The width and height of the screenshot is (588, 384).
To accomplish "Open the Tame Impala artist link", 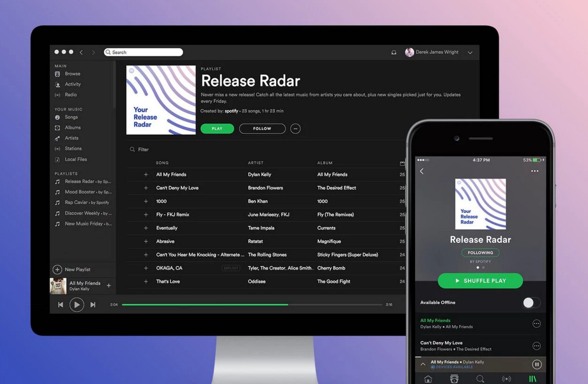I will coord(261,228).
